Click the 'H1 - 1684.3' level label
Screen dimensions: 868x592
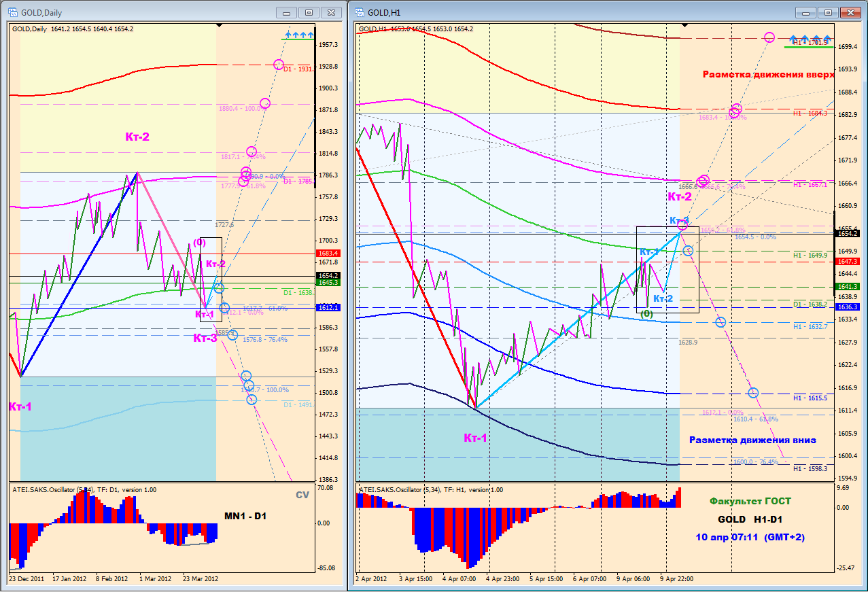(x=810, y=114)
